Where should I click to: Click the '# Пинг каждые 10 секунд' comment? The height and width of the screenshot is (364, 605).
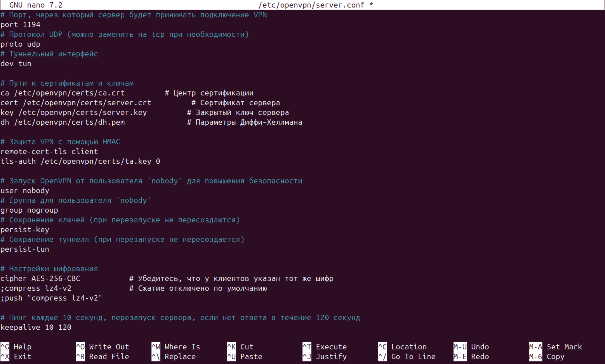click(x=180, y=317)
